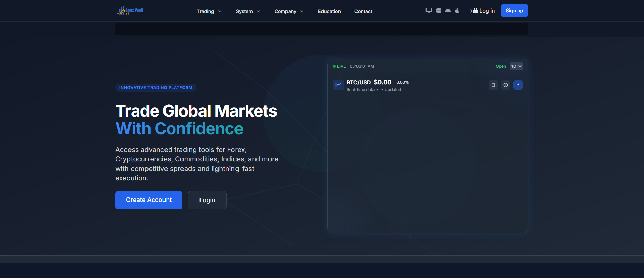Click the With Confidence heading
Viewport: 644px width, 278px height.
179,128
